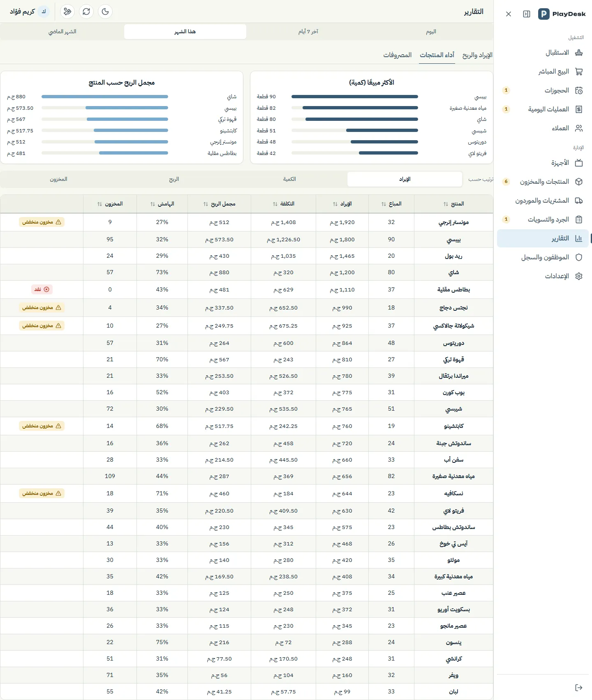Collapse the sidebar with the panel icon
The image size is (592, 700).
click(x=527, y=14)
